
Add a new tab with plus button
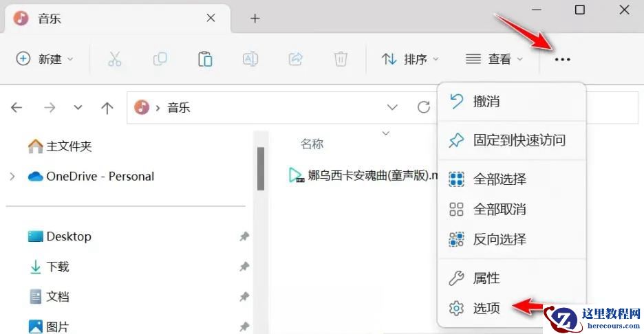255,18
